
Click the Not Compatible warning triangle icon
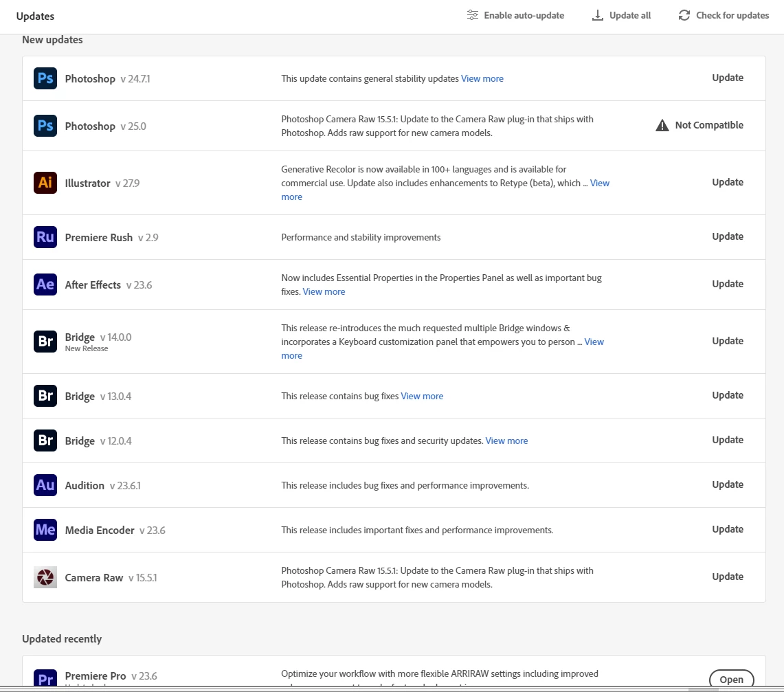(x=662, y=125)
